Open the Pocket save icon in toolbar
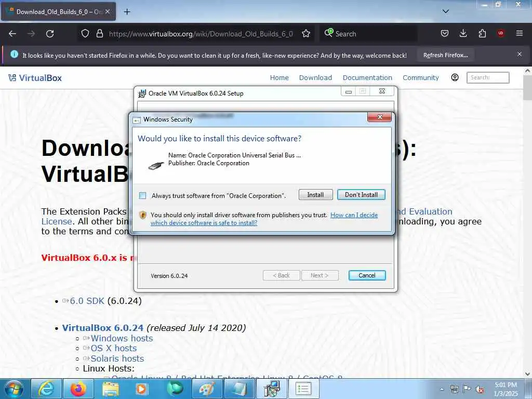 tap(445, 33)
